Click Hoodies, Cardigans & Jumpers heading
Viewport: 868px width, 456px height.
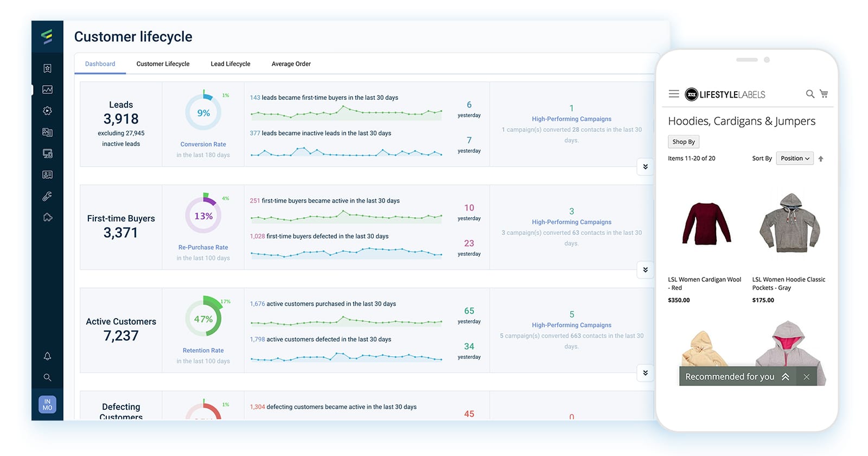(742, 121)
